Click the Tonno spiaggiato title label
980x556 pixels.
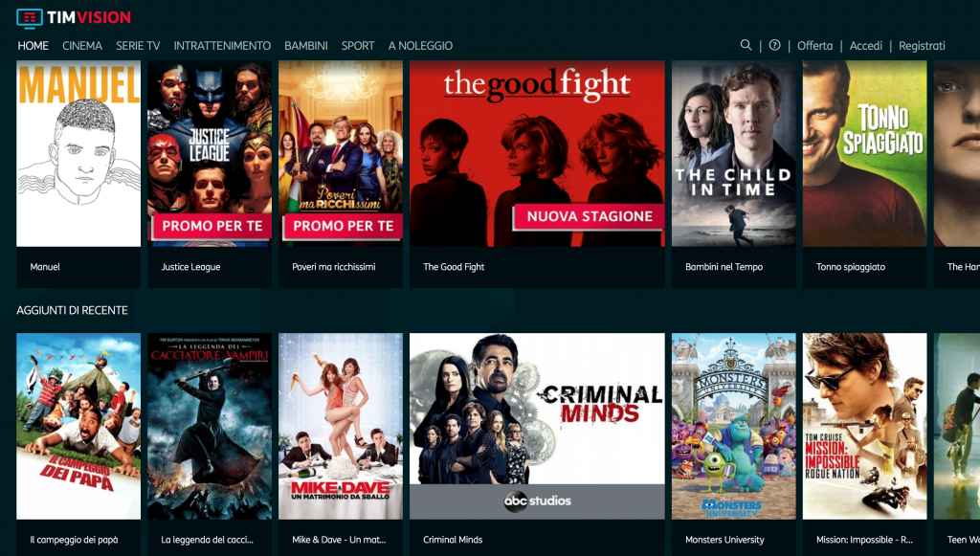[851, 267]
